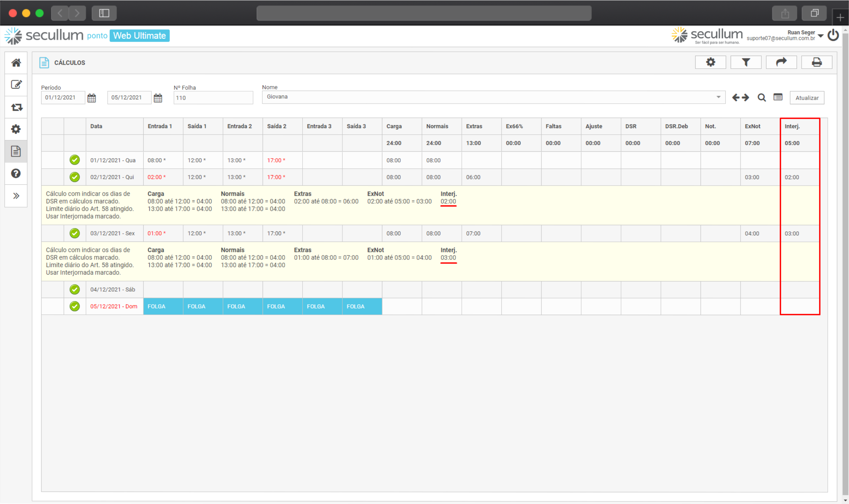Open the question mark help icon
This screenshot has width=849, height=504.
pyautogui.click(x=16, y=174)
